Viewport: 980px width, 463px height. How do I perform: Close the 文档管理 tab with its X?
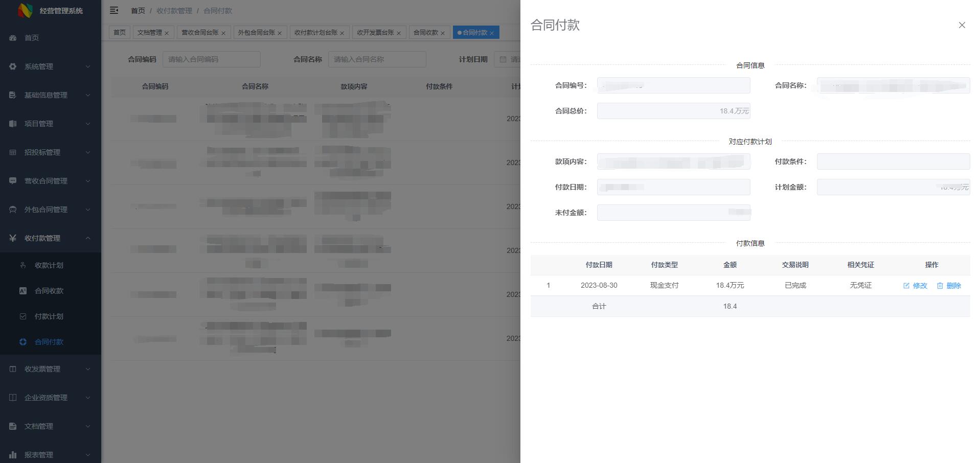(x=167, y=33)
